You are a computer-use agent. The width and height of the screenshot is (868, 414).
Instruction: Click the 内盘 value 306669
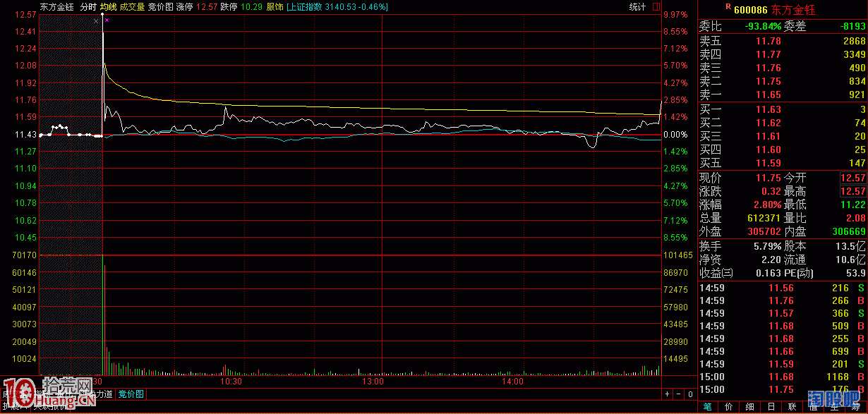tap(848, 231)
